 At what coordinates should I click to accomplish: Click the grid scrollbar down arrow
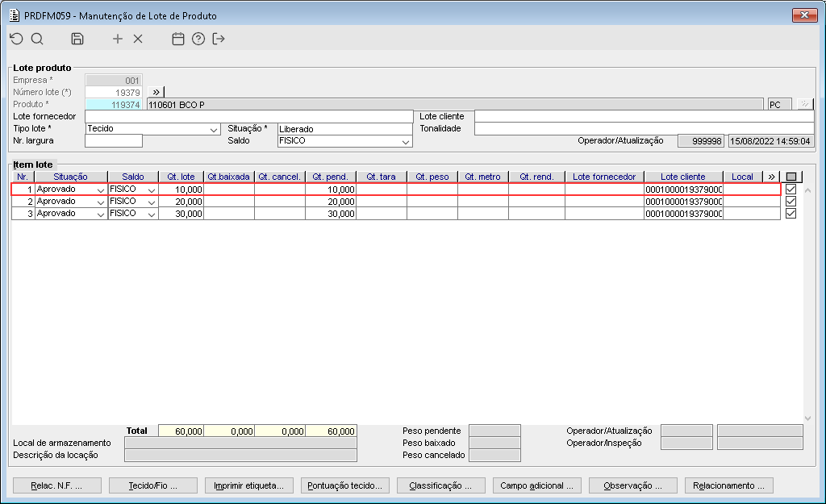click(x=807, y=419)
